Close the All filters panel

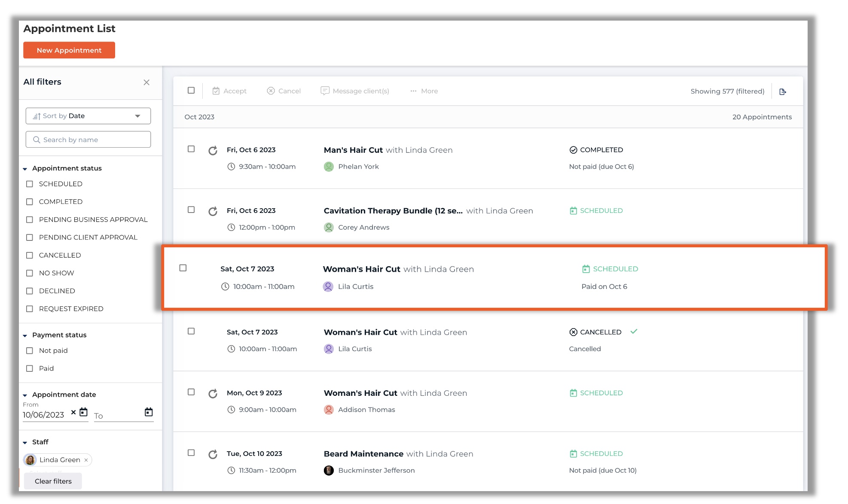146,82
